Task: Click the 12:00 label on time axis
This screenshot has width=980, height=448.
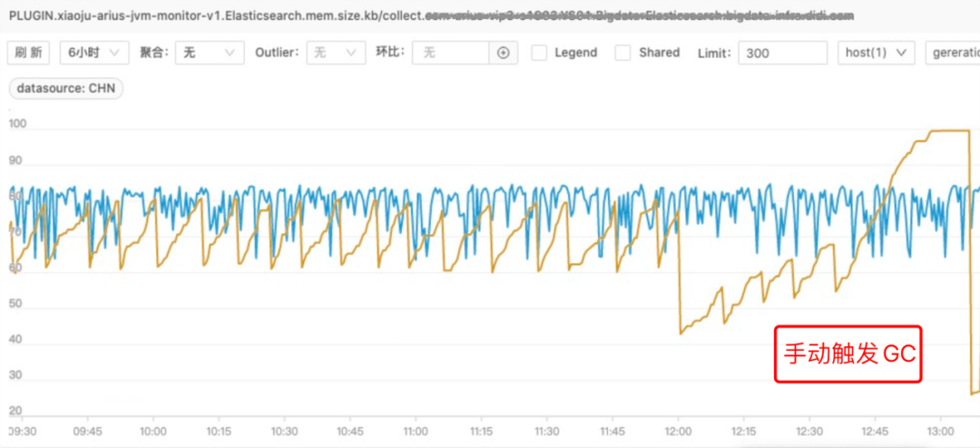Action: [678, 432]
